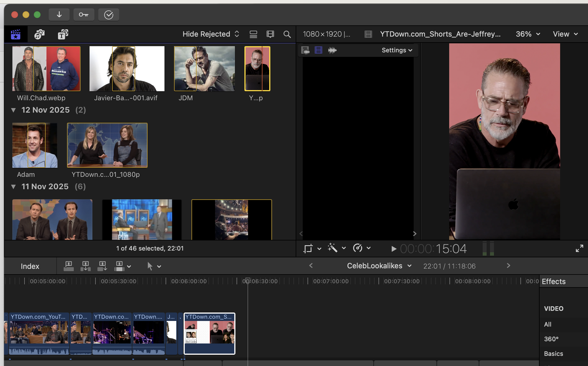This screenshot has width=588, height=366.
Task: Open the Titles and Generators sidebar
Action: [x=63, y=34]
